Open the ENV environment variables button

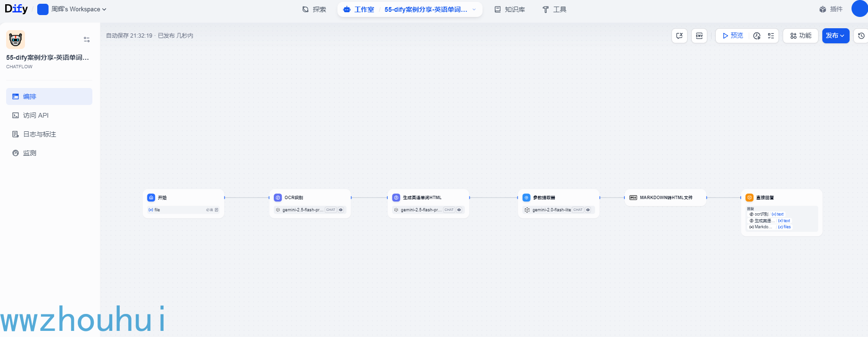pos(699,36)
